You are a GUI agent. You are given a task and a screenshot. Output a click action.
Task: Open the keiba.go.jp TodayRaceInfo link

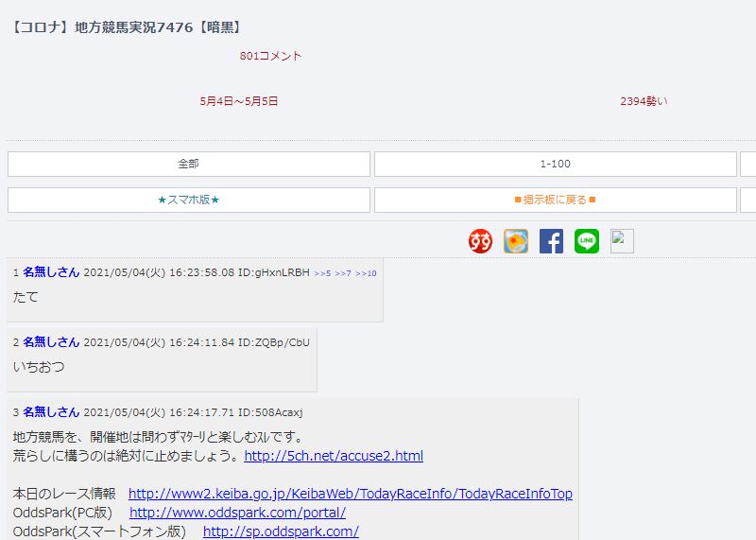(x=351, y=494)
